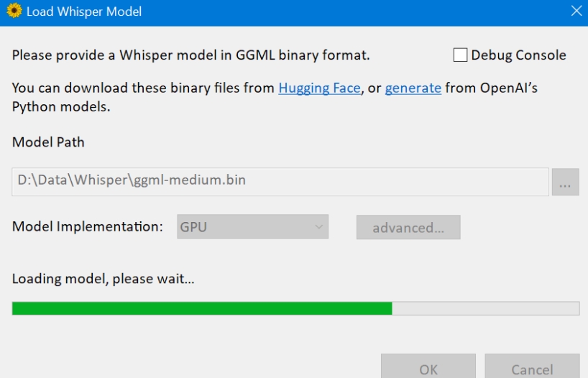Click the GGML binary format instruction text
Image resolution: width=588 pixels, height=378 pixels.
coord(190,55)
